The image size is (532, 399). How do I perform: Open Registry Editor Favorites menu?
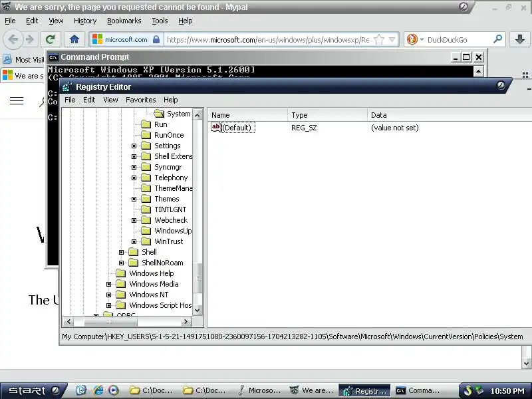140,100
